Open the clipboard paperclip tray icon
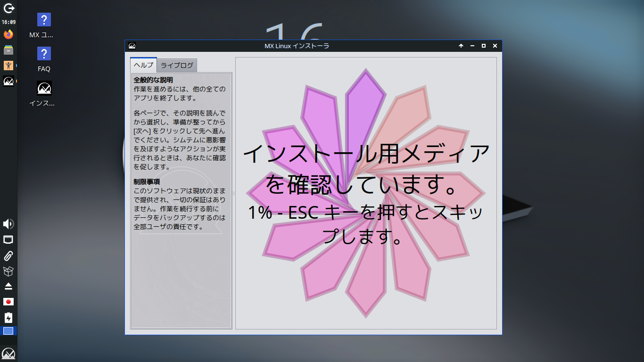The image size is (644, 362). click(x=8, y=255)
